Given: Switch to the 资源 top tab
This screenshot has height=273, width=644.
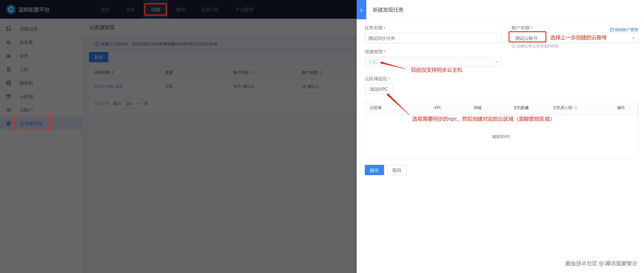Looking at the screenshot, I should (x=155, y=9).
